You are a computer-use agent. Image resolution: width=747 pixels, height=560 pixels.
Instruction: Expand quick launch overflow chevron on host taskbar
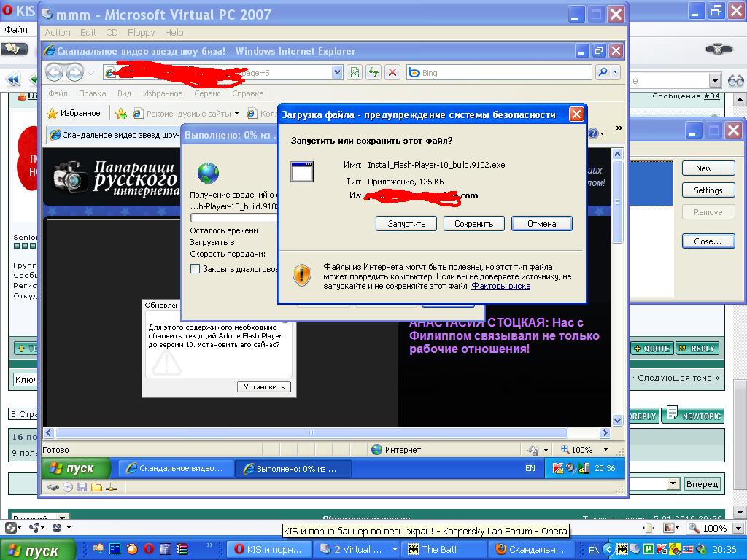(x=209, y=545)
